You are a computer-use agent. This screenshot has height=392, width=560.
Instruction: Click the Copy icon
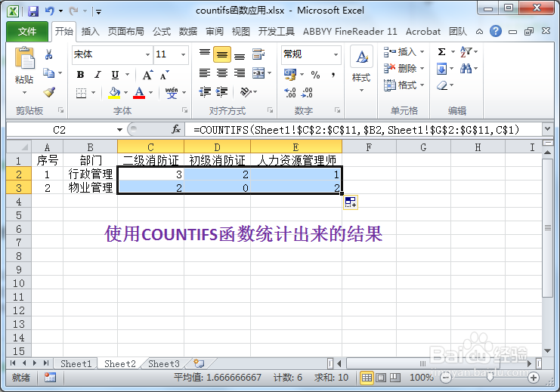coord(48,73)
